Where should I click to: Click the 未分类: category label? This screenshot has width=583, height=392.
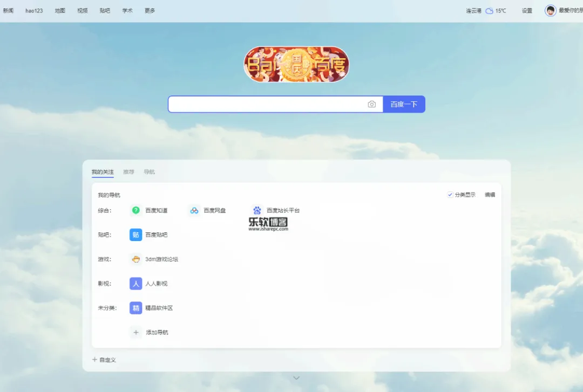pos(107,308)
